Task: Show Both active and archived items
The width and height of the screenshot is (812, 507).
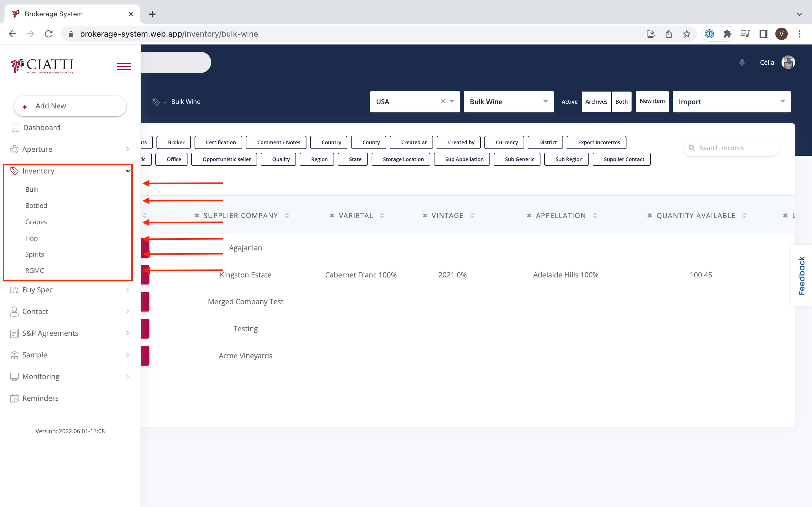Action: pyautogui.click(x=621, y=102)
